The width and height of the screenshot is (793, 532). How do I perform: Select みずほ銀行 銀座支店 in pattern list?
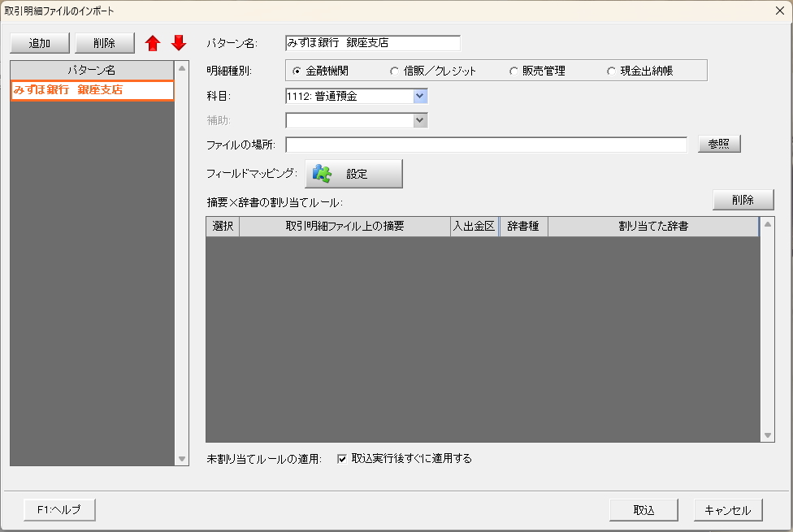(x=92, y=90)
